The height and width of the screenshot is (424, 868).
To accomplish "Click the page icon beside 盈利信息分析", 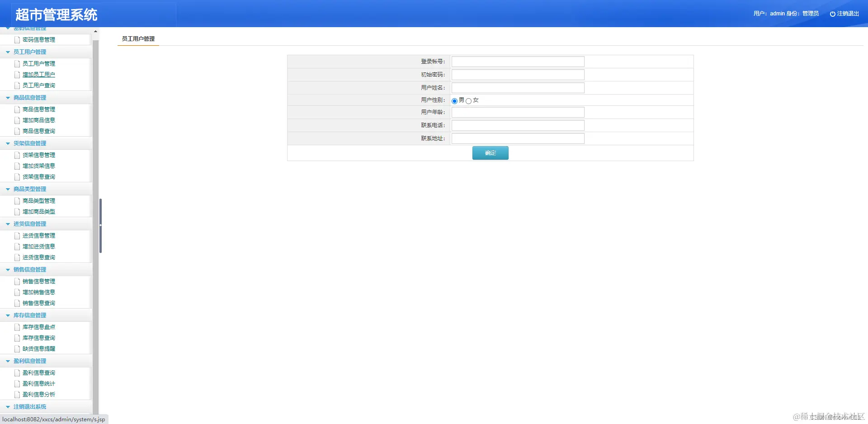I will pos(17,395).
